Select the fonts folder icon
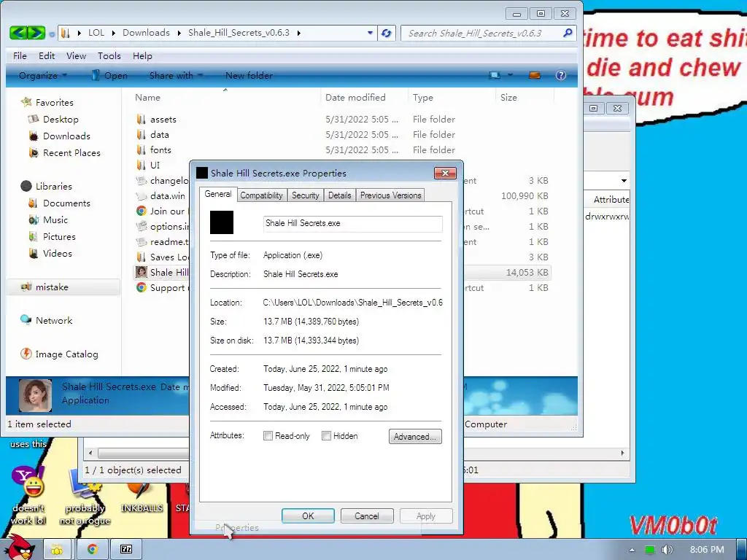Screen dimensions: 747x560 click(x=141, y=149)
